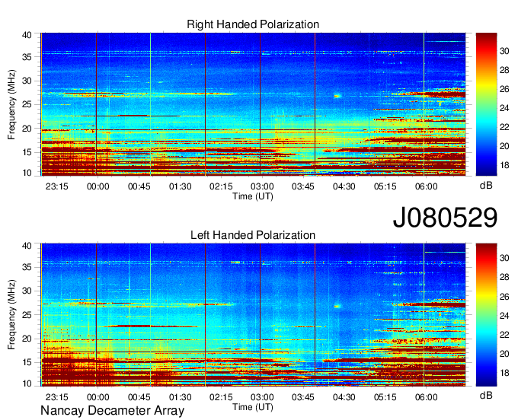Click 25 MHz tick on bottom plot
518x420 pixels.
[27, 315]
